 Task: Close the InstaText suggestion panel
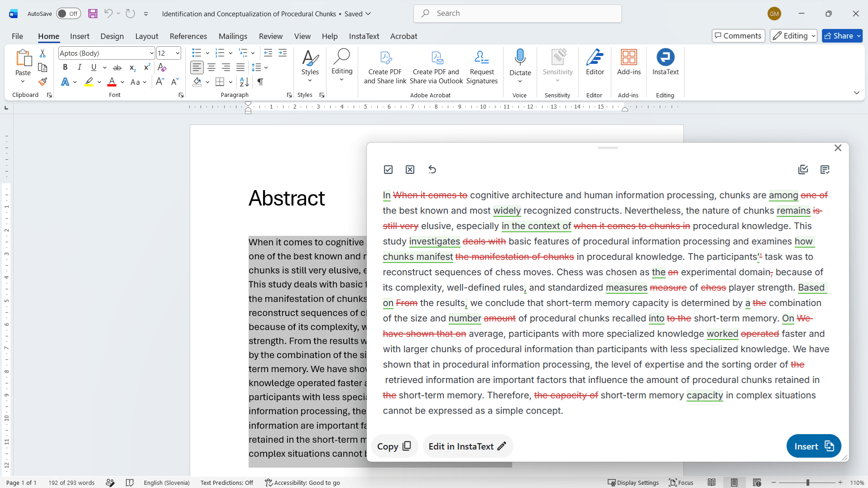[x=838, y=148]
